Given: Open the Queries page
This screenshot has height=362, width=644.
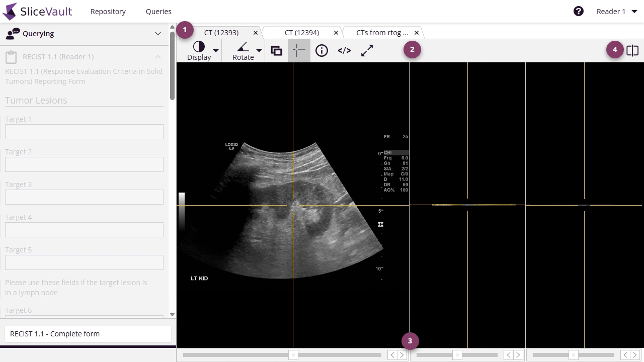Looking at the screenshot, I should click(158, 11).
